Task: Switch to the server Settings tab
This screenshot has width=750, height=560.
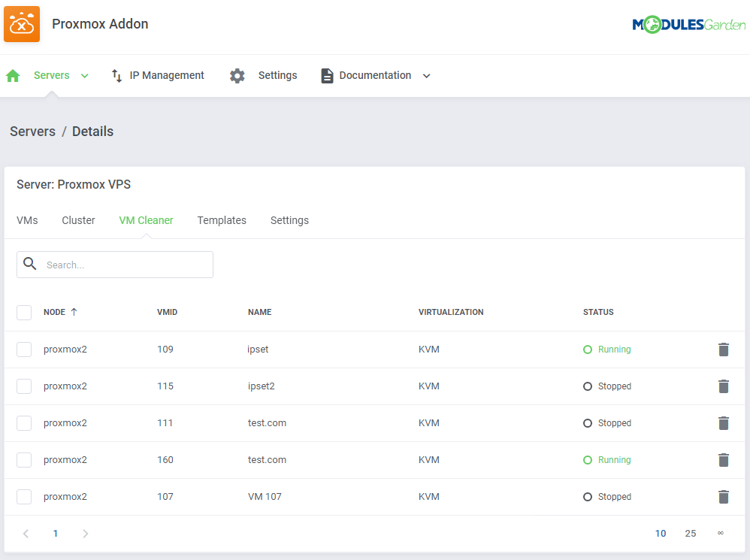Action: [289, 220]
